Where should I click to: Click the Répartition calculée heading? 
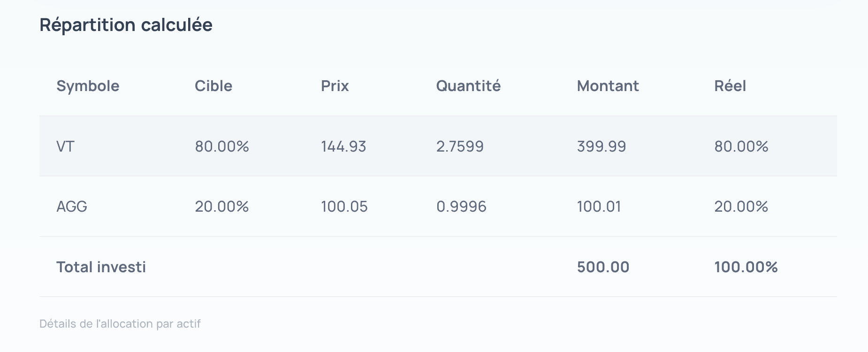[126, 25]
